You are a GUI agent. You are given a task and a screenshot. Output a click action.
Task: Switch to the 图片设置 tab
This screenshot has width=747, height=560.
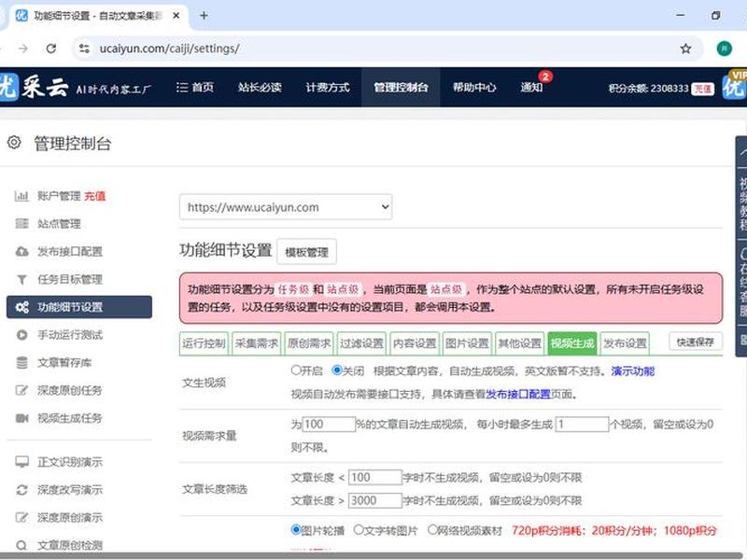pyautogui.click(x=467, y=343)
